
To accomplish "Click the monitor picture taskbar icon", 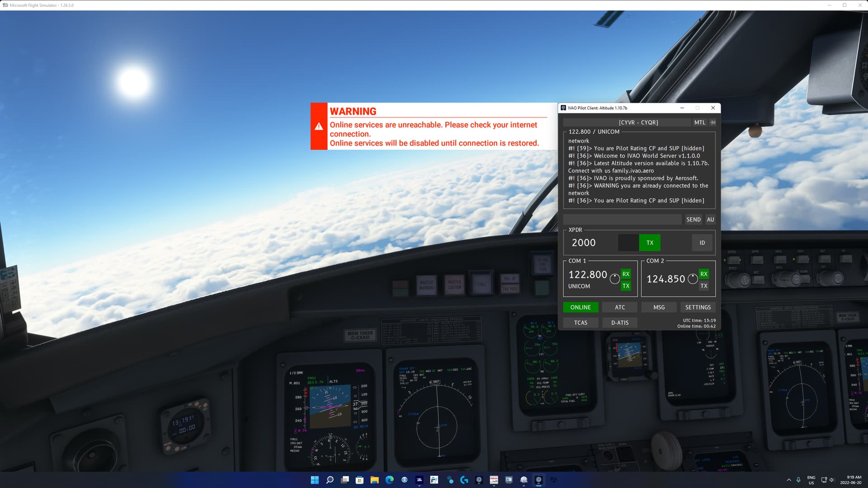I will 509,480.
